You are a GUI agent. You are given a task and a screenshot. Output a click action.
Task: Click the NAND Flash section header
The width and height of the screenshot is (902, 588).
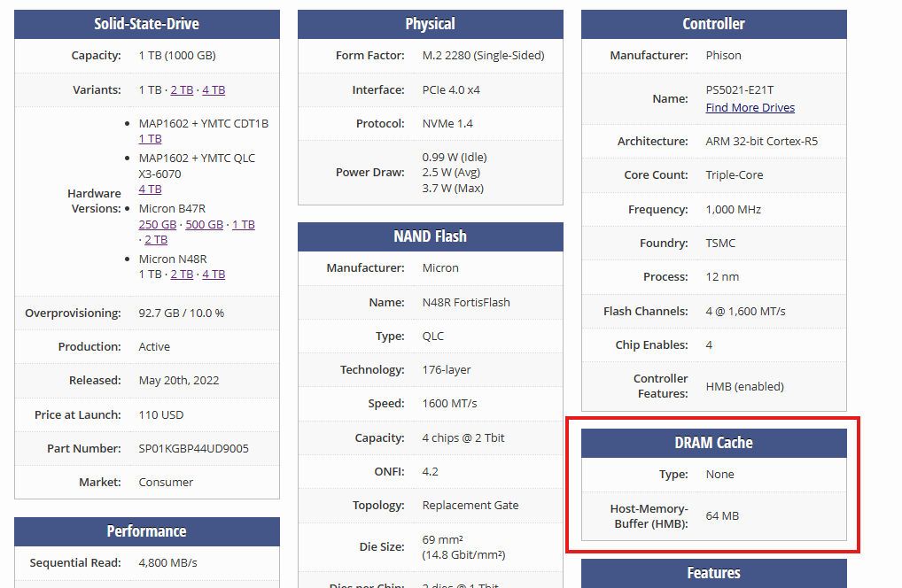431,236
